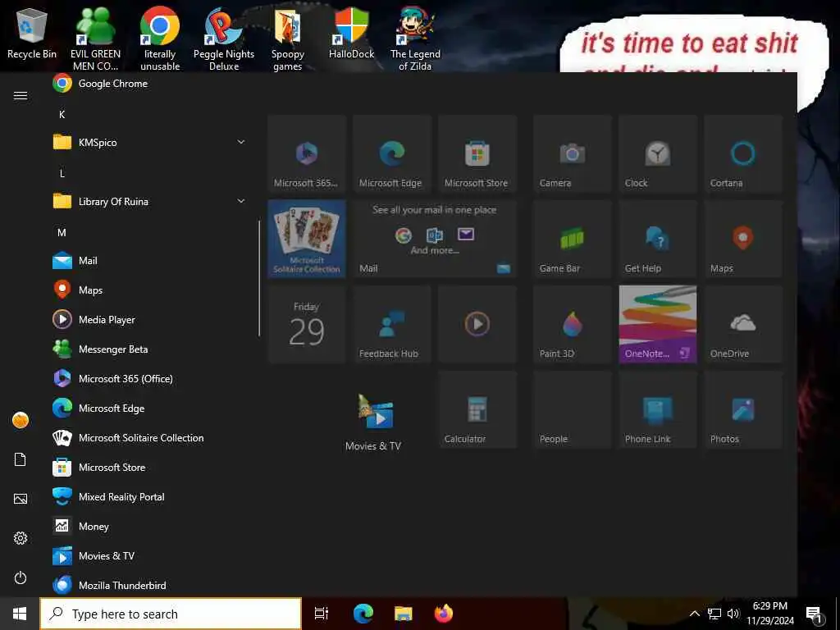Open the Clock tile

tap(657, 153)
